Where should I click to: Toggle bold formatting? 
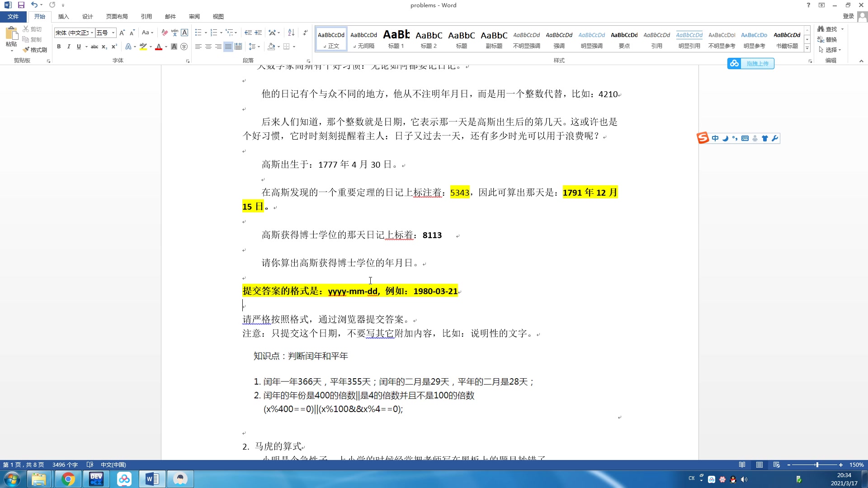coord(59,47)
